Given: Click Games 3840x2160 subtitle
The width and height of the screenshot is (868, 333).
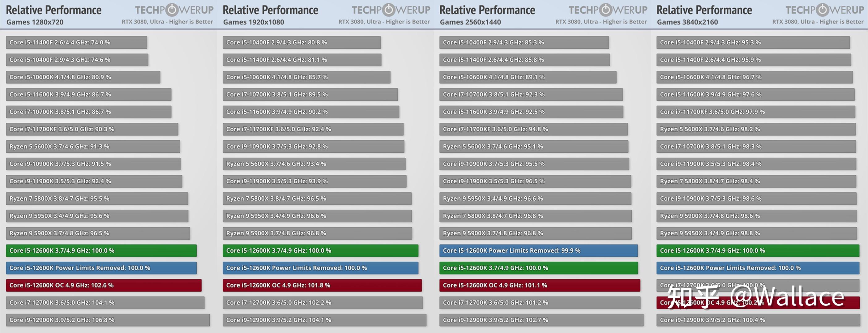Looking at the screenshot, I should point(687,22).
